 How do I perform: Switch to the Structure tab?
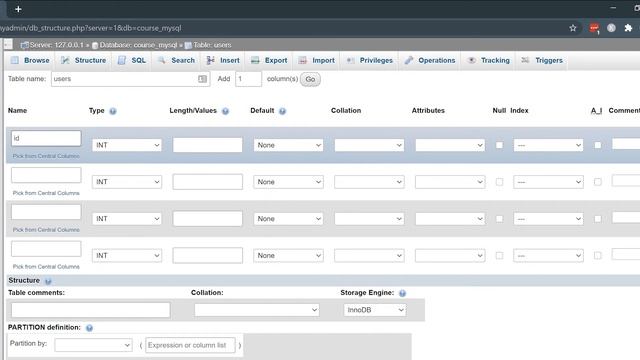[84, 60]
